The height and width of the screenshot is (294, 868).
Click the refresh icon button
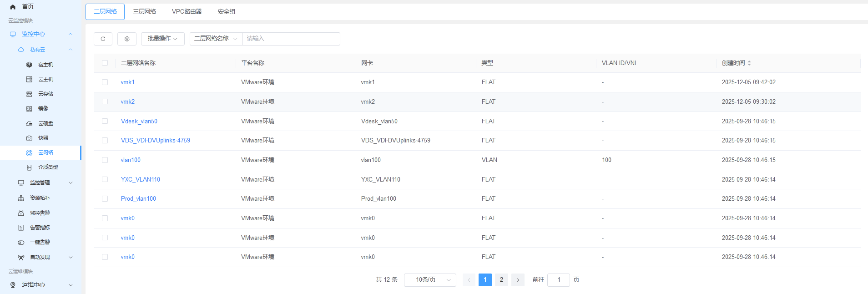coord(103,39)
